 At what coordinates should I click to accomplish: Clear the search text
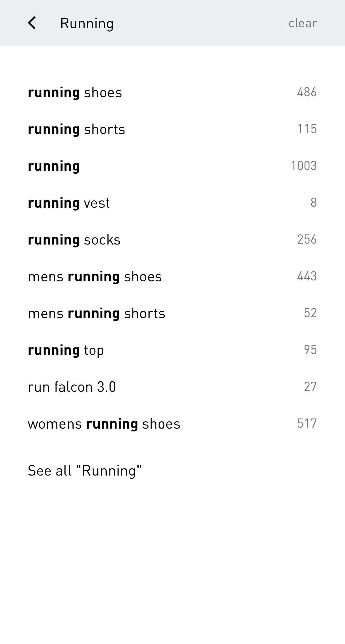tap(302, 23)
